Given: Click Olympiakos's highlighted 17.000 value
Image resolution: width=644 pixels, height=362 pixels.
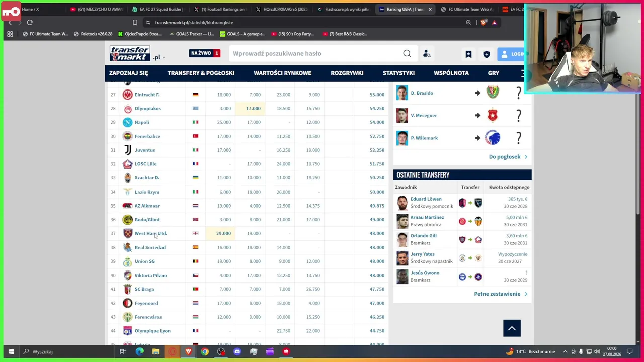Looking at the screenshot, I should click(x=253, y=109).
